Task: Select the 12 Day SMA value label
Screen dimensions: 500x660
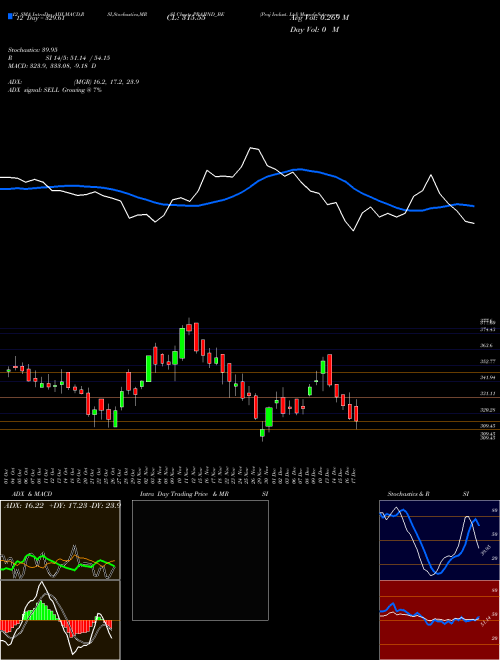Action: (x=40, y=18)
